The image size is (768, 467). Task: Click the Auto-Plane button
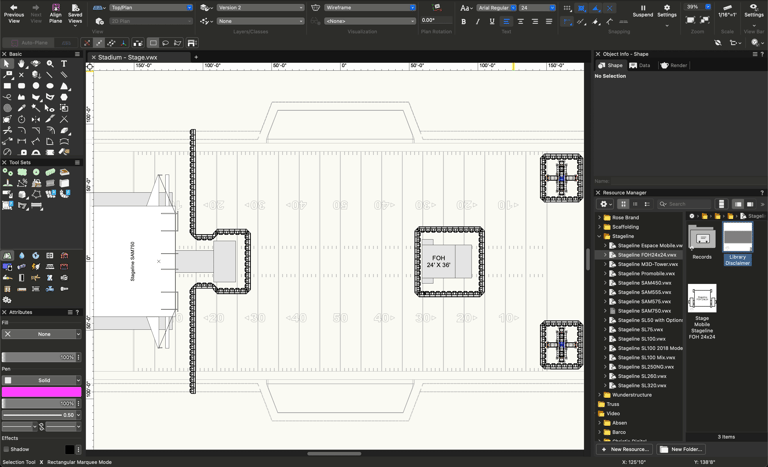[x=29, y=43]
